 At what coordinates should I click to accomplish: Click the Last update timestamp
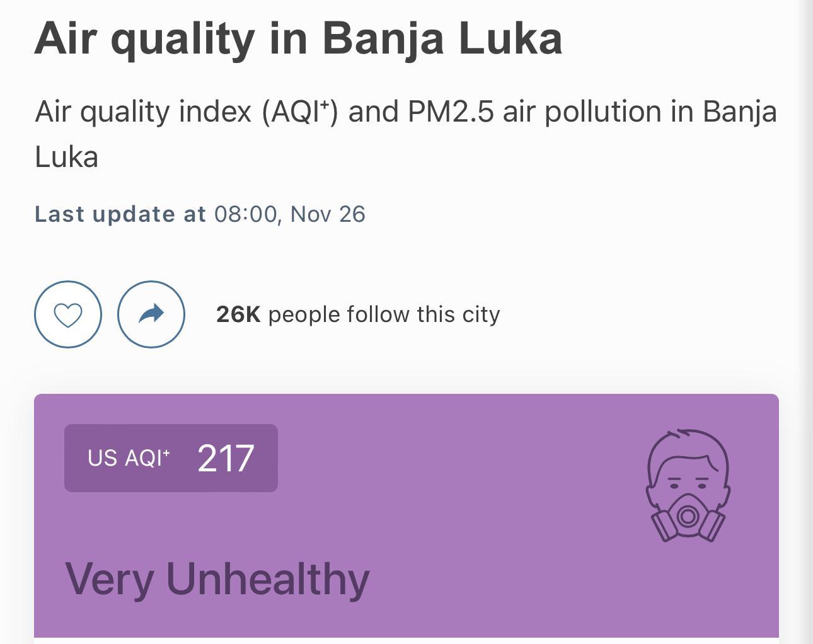[200, 214]
